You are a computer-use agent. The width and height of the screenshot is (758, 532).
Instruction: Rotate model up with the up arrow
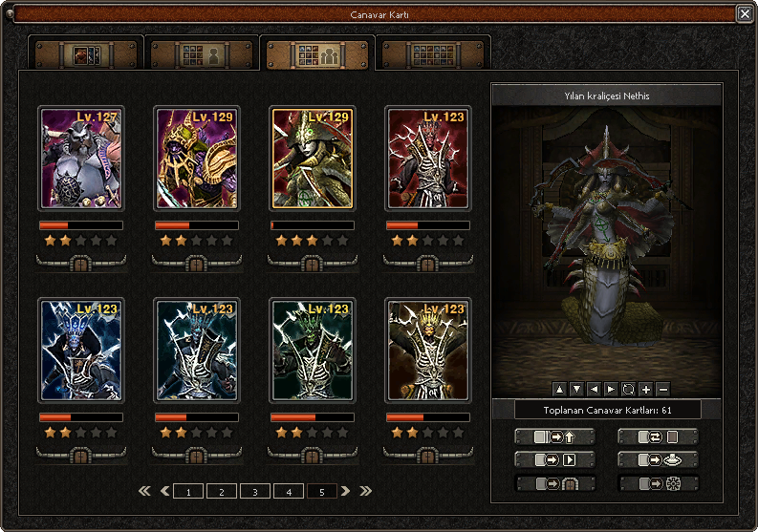559,389
